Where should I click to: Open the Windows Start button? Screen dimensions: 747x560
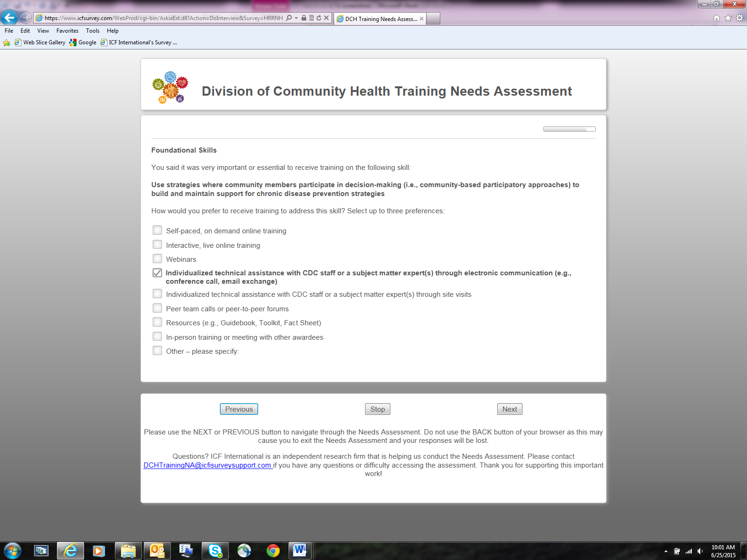pyautogui.click(x=12, y=551)
